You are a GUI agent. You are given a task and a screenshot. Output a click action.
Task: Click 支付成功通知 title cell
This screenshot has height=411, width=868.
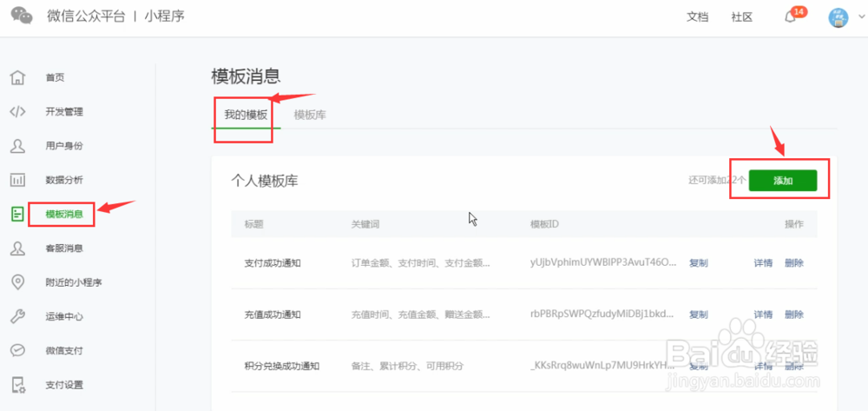[x=273, y=263]
